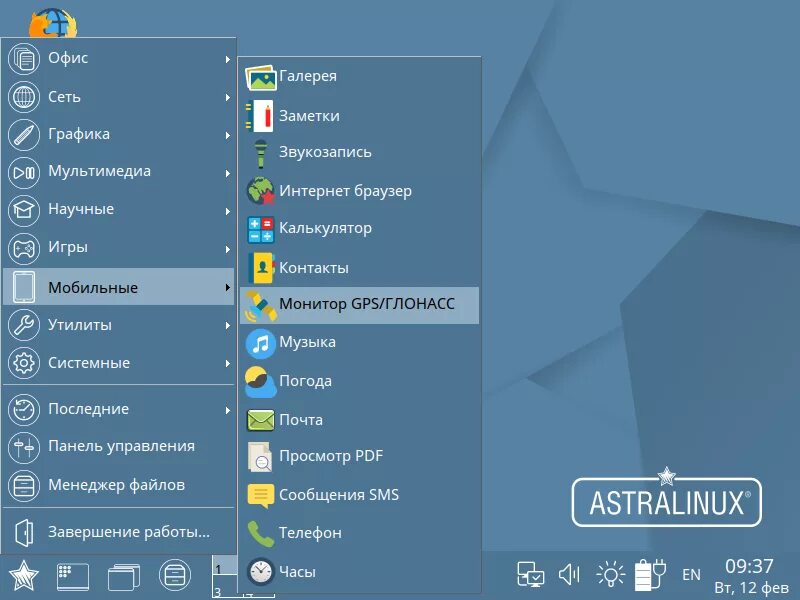Click the Просмотр PDF label
Screen dimensions: 800x600
[x=331, y=456]
